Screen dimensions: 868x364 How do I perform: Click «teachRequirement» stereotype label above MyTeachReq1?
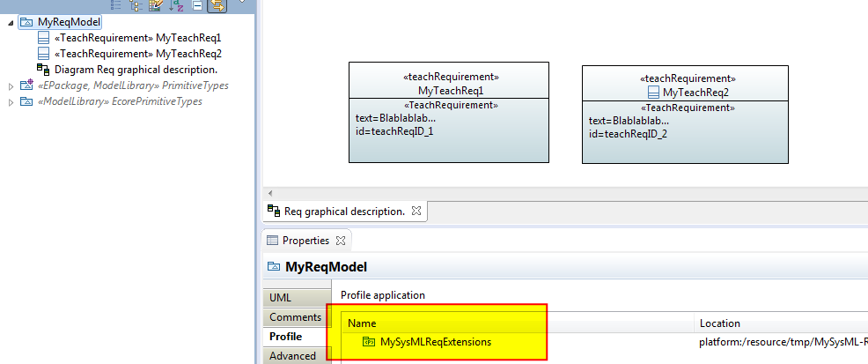click(451, 77)
